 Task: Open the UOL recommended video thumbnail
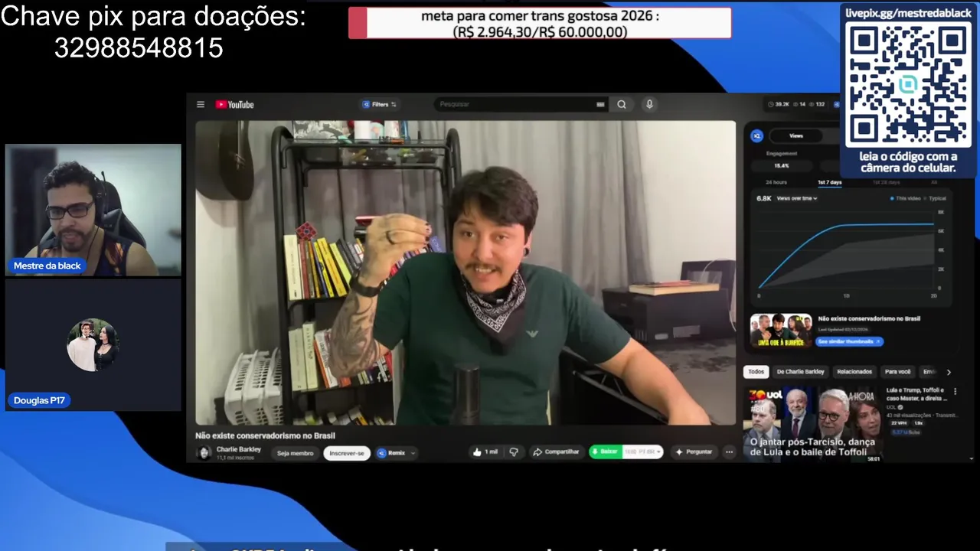pos(813,425)
